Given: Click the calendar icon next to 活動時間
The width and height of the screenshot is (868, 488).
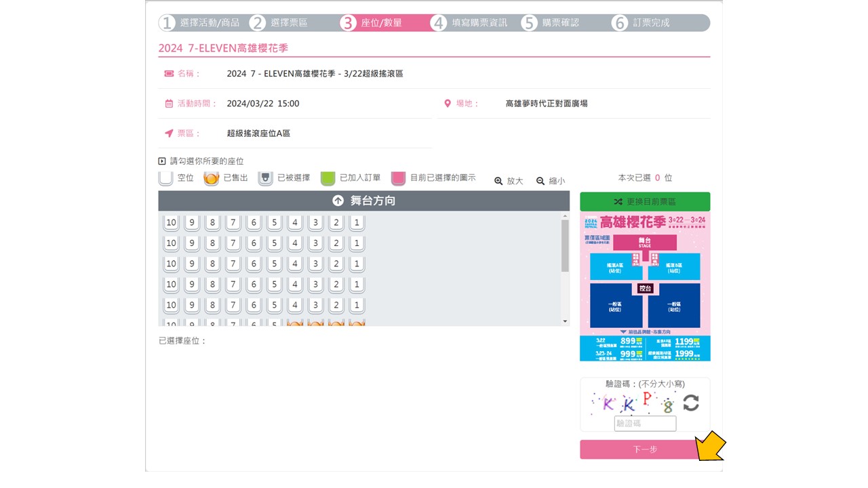Looking at the screenshot, I should (169, 104).
